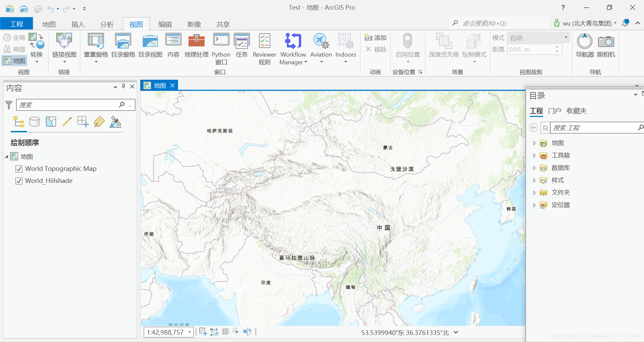Select List By Data Source cylinder icon
This screenshot has width=644, height=342.
(x=35, y=122)
